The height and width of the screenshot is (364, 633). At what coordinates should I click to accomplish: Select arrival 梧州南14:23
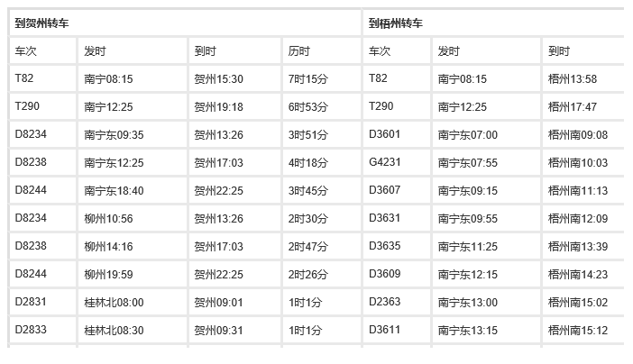tap(578, 275)
